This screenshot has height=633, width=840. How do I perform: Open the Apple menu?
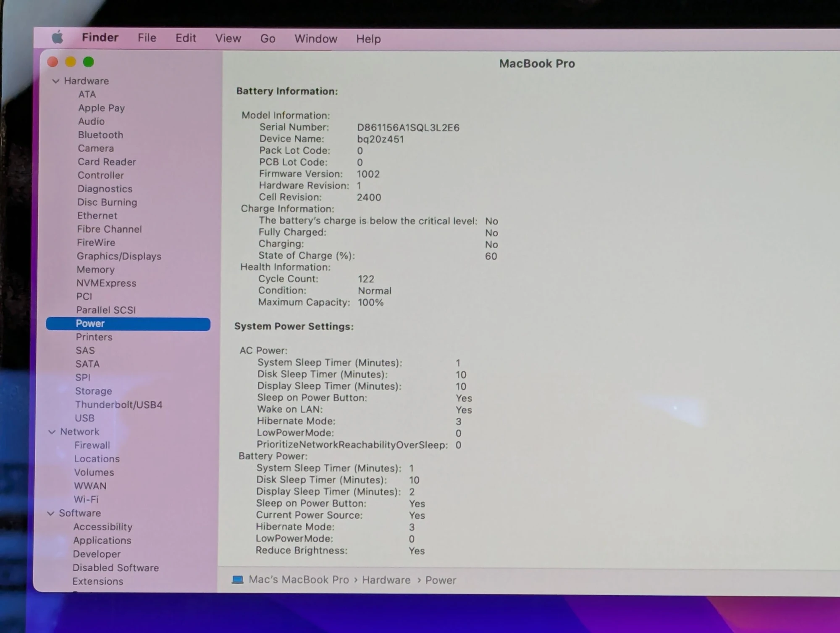[x=58, y=37]
